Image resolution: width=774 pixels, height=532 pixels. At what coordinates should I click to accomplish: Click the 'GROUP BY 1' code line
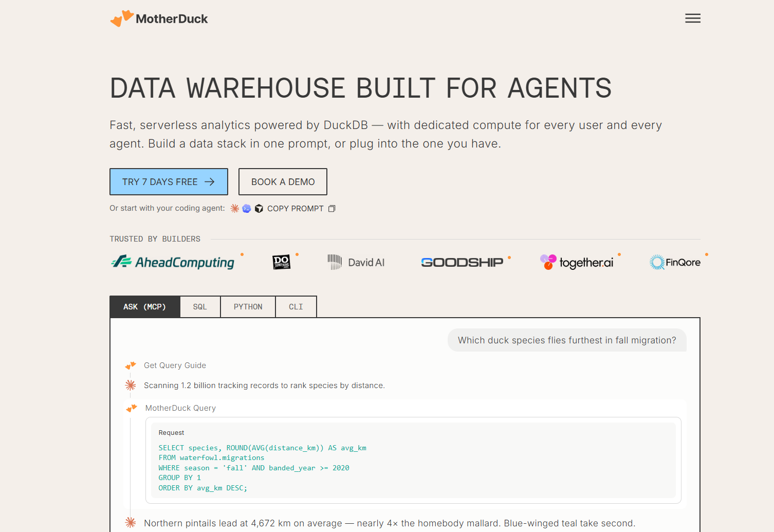179,478
